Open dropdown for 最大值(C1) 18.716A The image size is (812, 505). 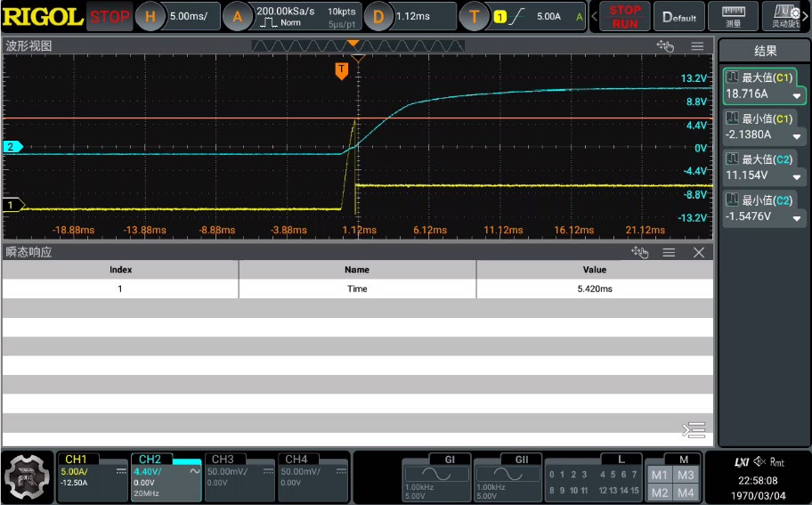click(797, 95)
